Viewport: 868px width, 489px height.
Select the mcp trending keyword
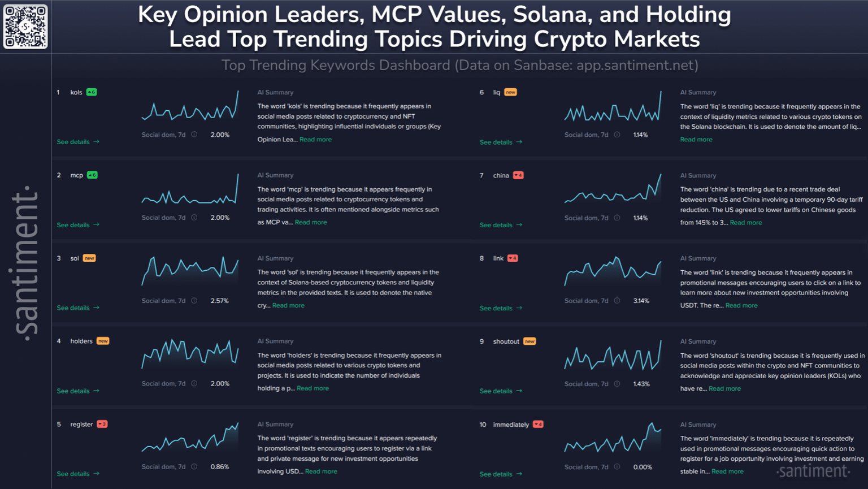point(76,175)
